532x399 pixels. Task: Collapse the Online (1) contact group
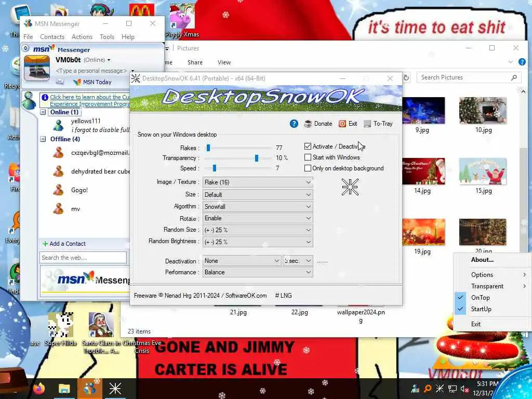click(43, 112)
